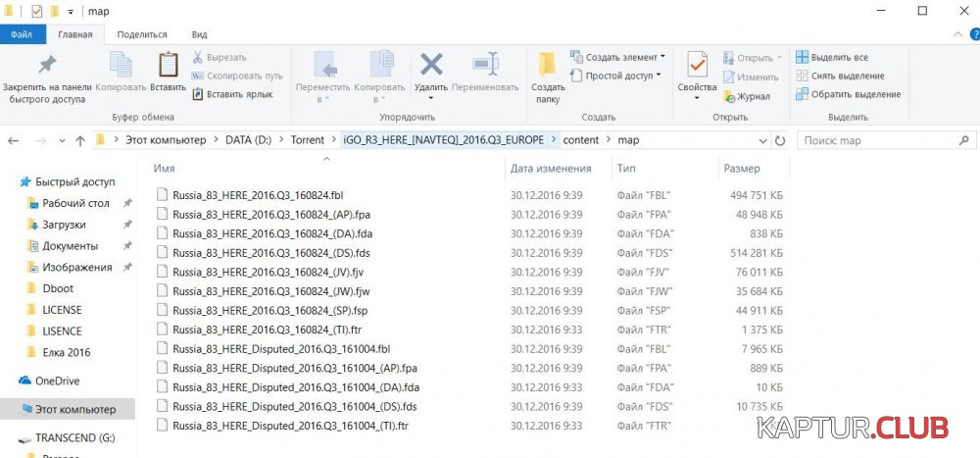980x458 pixels.
Task: Navigate to DATA (D:) in breadcrumb
Action: (248, 141)
